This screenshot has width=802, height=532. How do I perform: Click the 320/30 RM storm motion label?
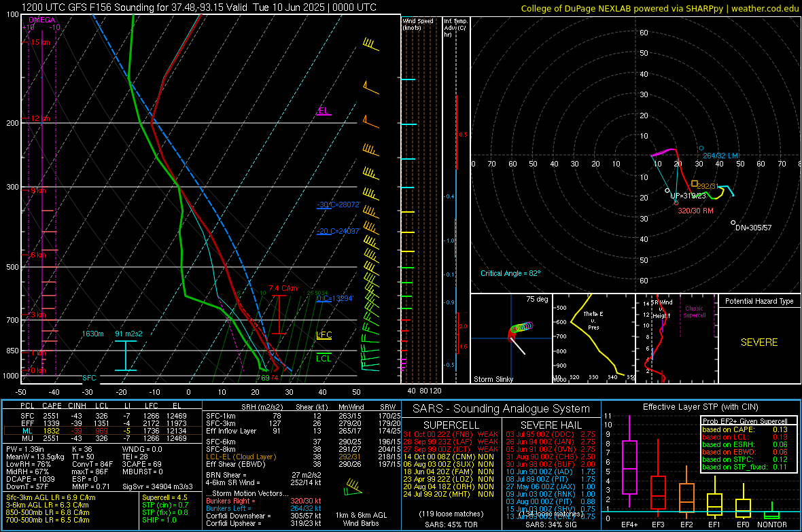pyautogui.click(x=695, y=210)
